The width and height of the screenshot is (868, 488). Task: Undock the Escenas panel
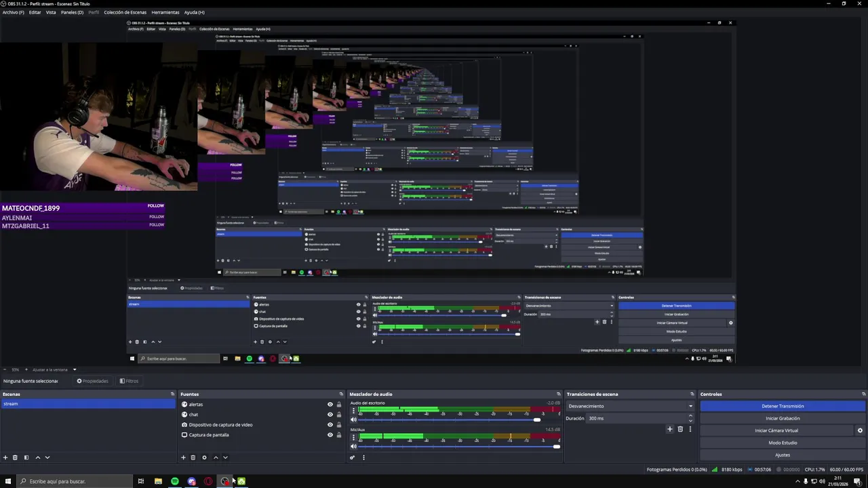pyautogui.click(x=172, y=394)
